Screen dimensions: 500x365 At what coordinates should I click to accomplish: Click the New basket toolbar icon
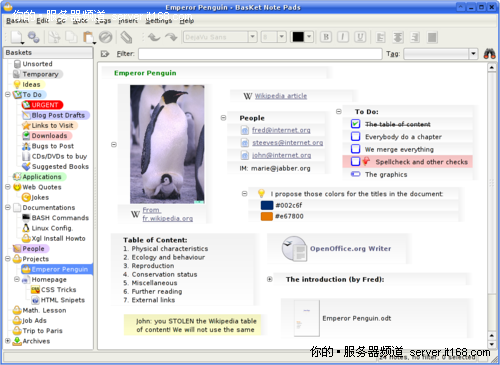[x=17, y=37]
